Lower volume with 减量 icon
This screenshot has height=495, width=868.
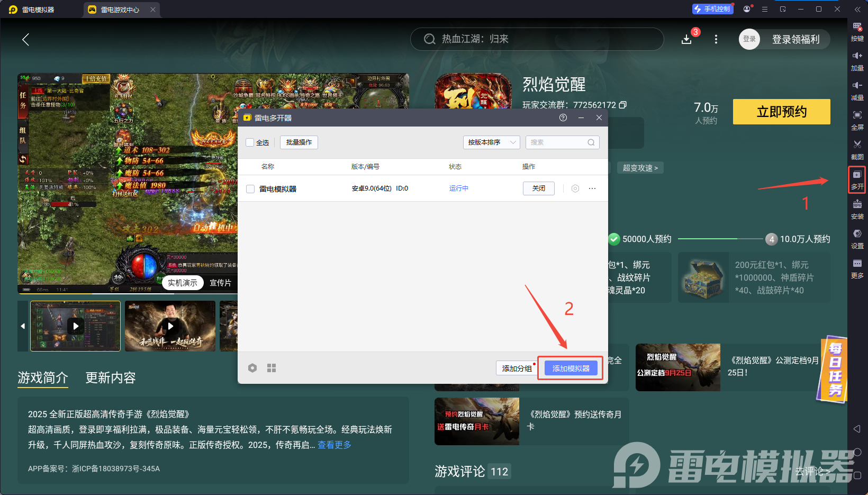pyautogui.click(x=857, y=91)
